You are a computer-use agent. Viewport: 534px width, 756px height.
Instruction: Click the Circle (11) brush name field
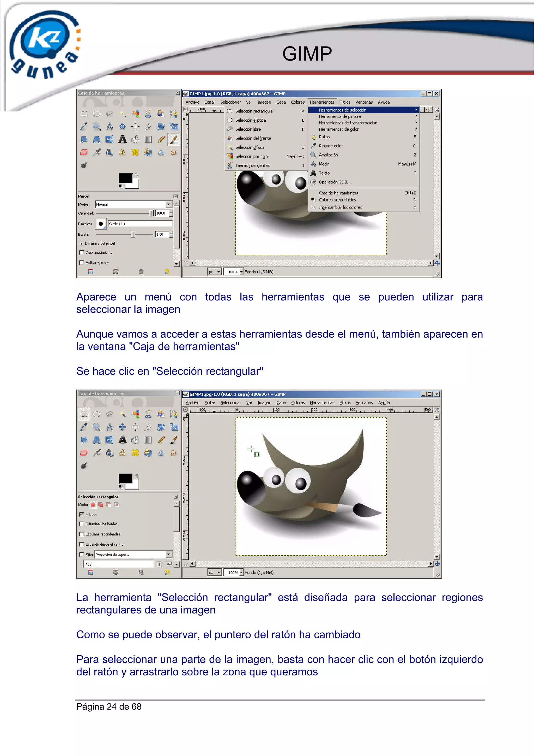click(x=140, y=224)
